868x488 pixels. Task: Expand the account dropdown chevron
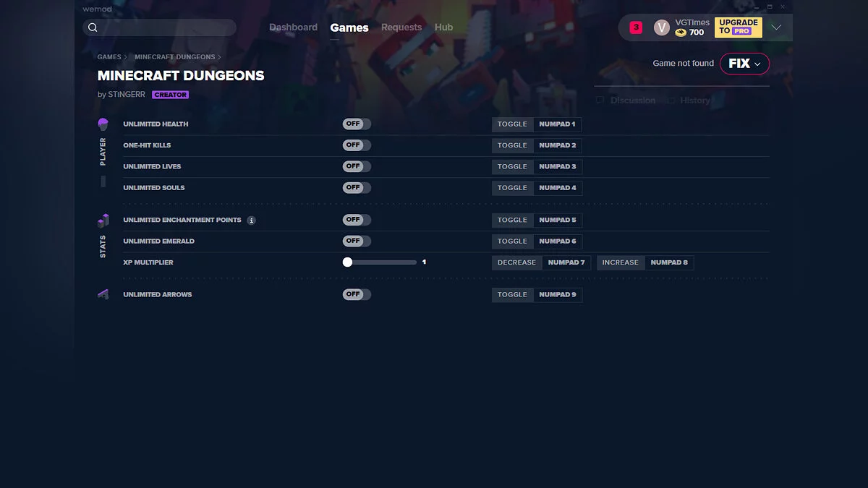click(776, 27)
